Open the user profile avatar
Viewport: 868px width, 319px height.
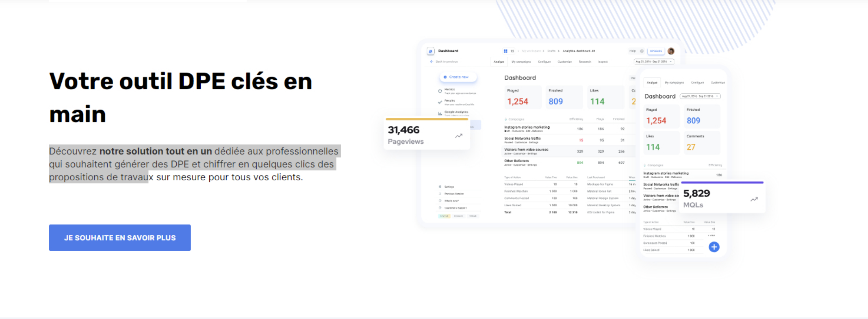pyautogui.click(x=670, y=51)
